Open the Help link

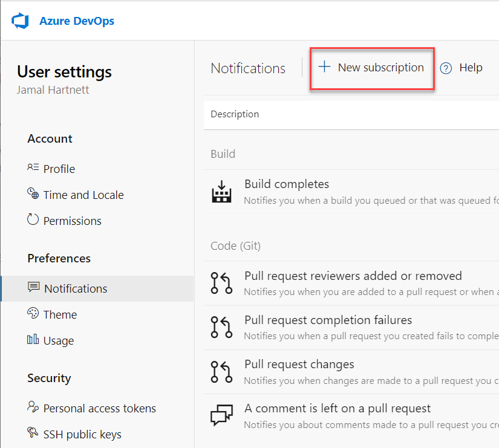coord(471,68)
